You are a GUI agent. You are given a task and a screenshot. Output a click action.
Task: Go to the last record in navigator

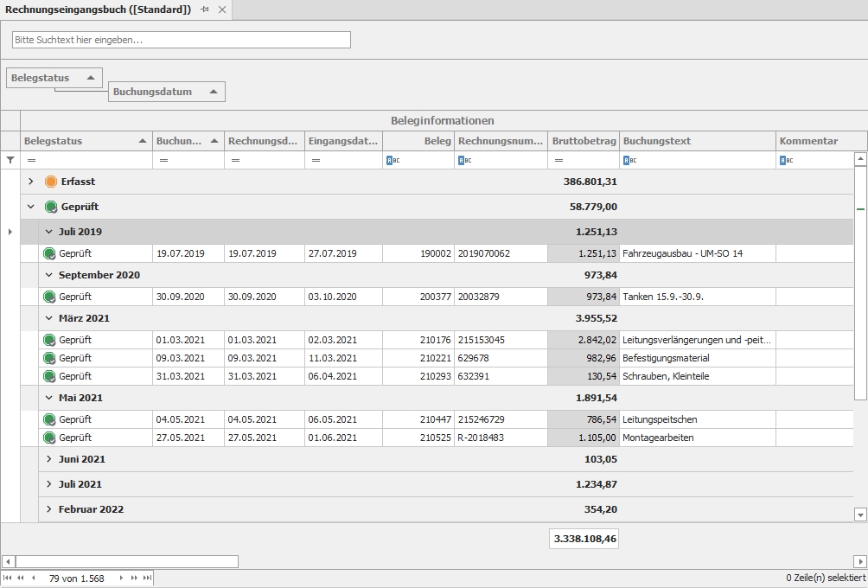147,578
